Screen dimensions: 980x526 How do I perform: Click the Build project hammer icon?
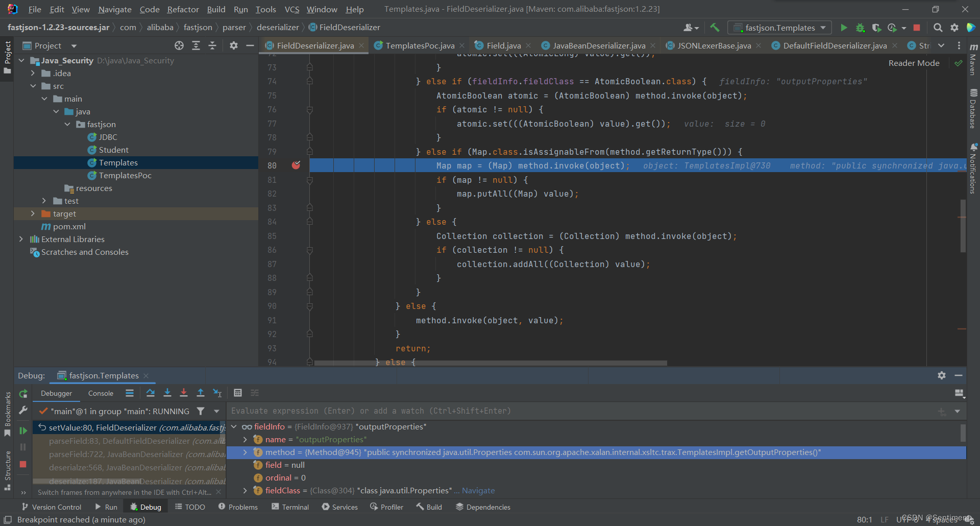(x=715, y=28)
